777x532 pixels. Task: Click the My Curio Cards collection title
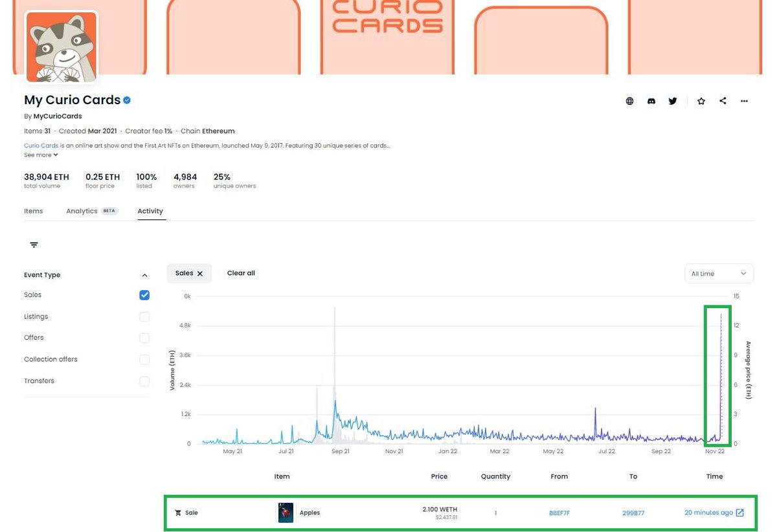coord(73,100)
